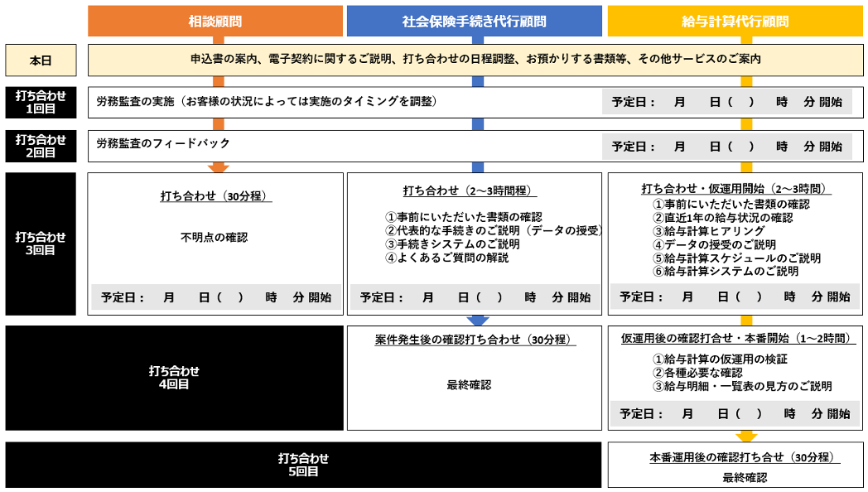Click the orange 相談顧問 column header

pyautogui.click(x=215, y=21)
